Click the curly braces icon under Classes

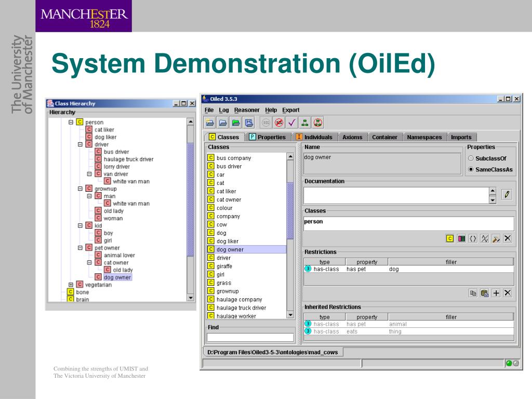coord(473,238)
